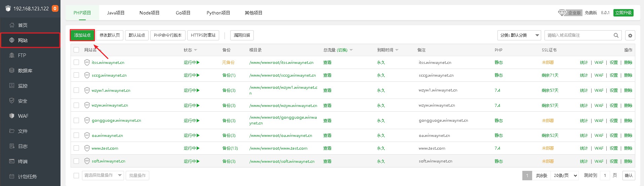Click the search magnifier icon
Viewport: 644px width, 186px height.
[x=616, y=35]
